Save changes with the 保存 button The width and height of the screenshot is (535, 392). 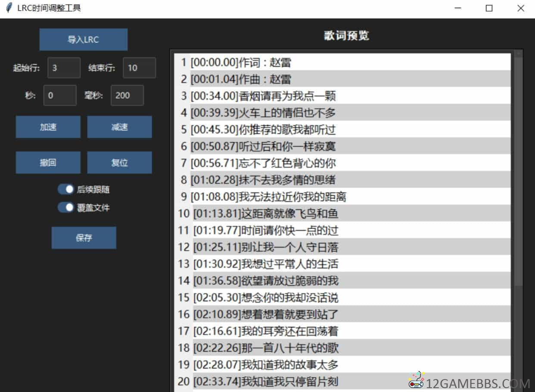84,238
